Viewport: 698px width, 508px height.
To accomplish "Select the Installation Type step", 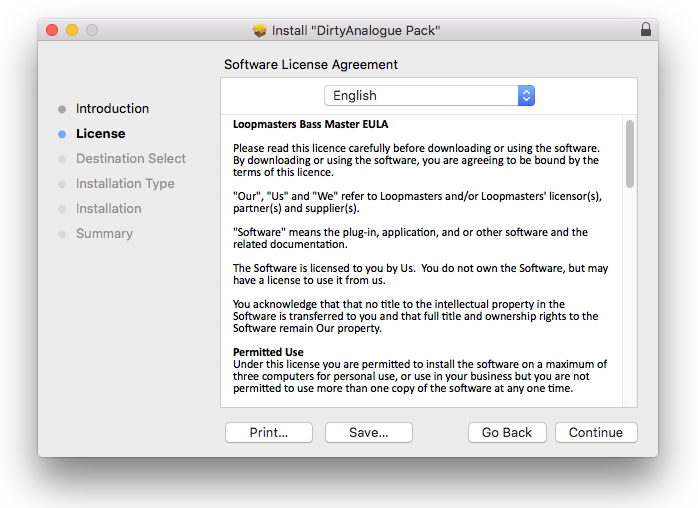I will pos(125,184).
